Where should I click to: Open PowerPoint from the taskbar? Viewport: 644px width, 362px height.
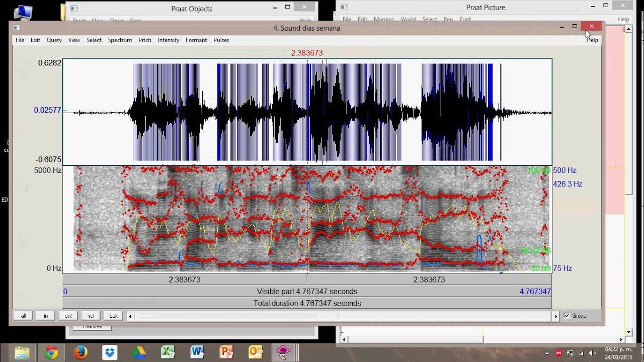pos(226,352)
